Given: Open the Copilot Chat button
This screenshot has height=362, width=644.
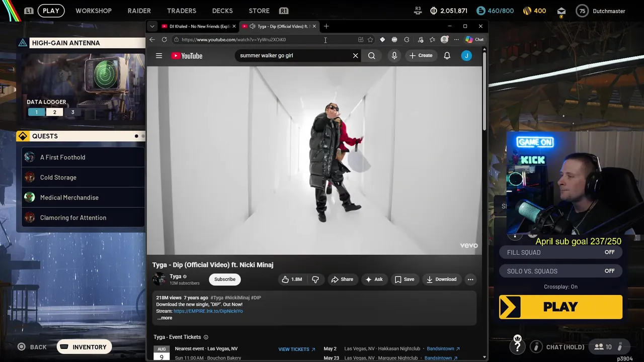Looking at the screenshot, I should tap(474, 39).
